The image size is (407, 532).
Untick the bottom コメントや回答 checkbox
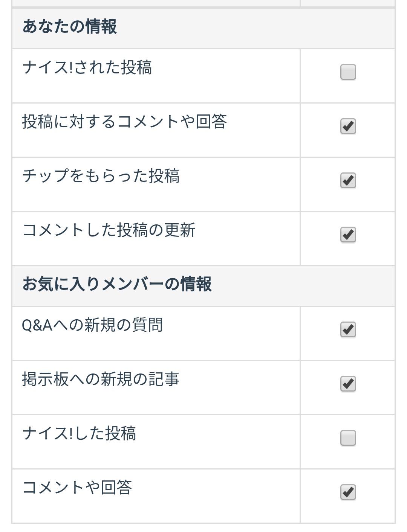[348, 492]
